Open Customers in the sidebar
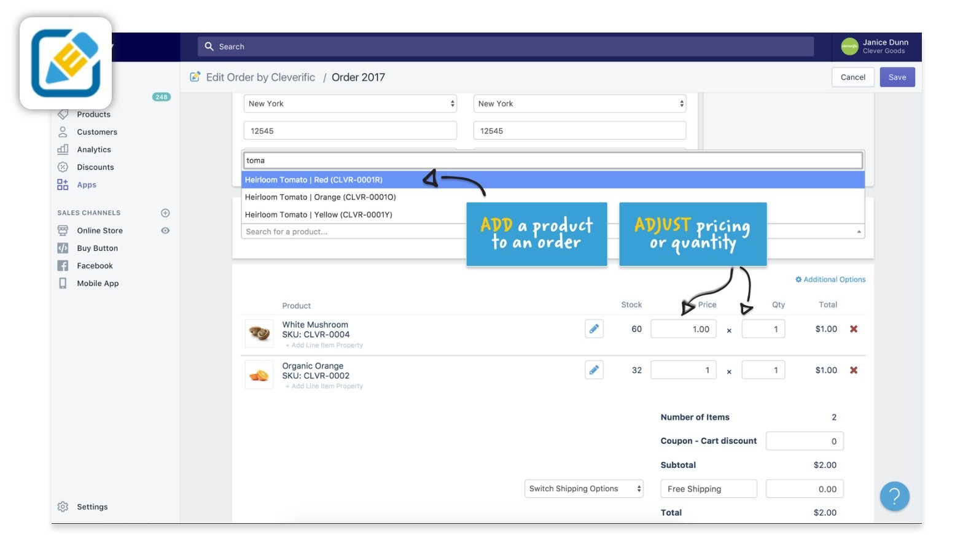The width and height of the screenshot is (979, 560). [x=97, y=132]
